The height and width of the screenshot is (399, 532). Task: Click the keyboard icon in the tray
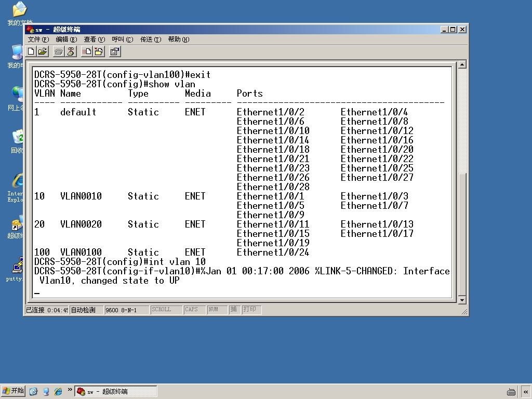(x=511, y=392)
